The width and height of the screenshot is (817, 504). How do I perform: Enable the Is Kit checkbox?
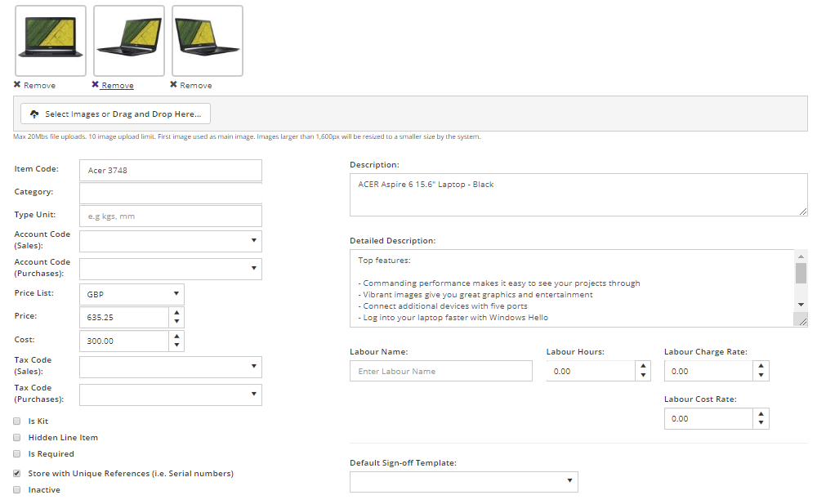[17, 421]
